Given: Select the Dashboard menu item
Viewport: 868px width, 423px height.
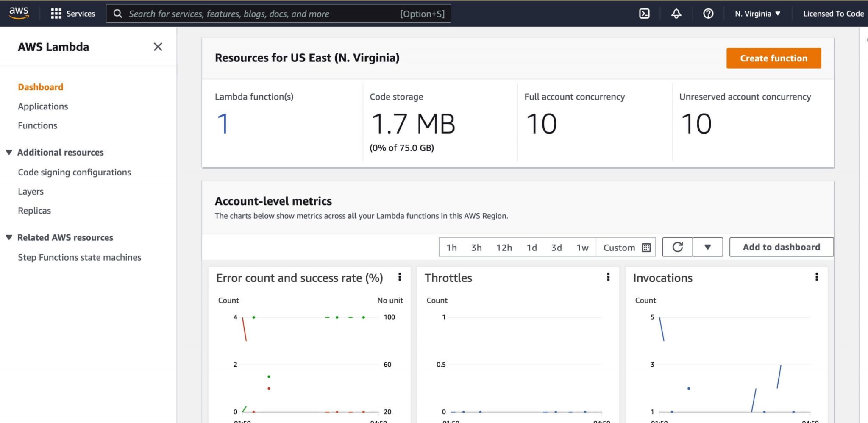Looking at the screenshot, I should tap(40, 87).
